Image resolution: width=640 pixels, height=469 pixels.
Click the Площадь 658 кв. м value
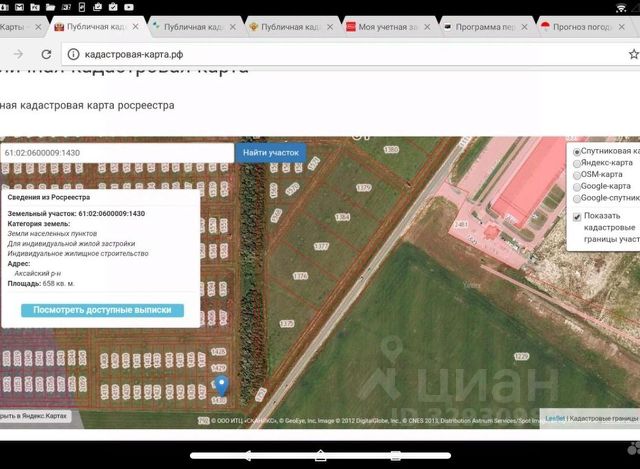pyautogui.click(x=58, y=283)
